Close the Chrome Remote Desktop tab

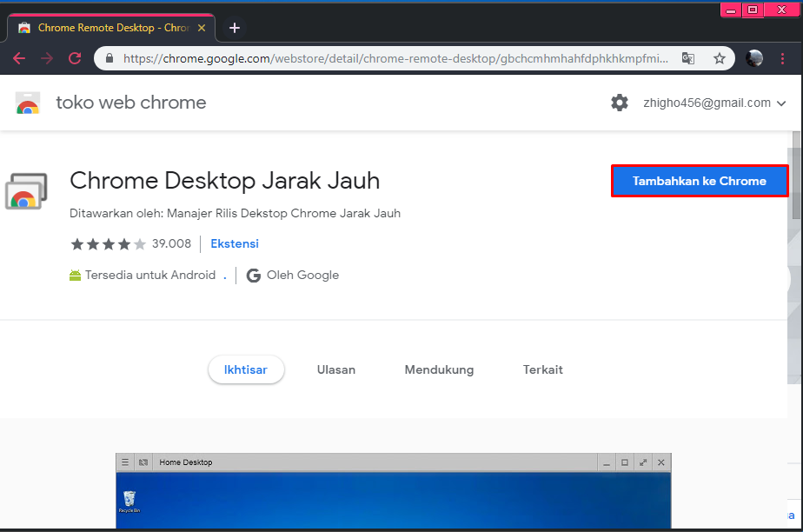[x=202, y=28]
